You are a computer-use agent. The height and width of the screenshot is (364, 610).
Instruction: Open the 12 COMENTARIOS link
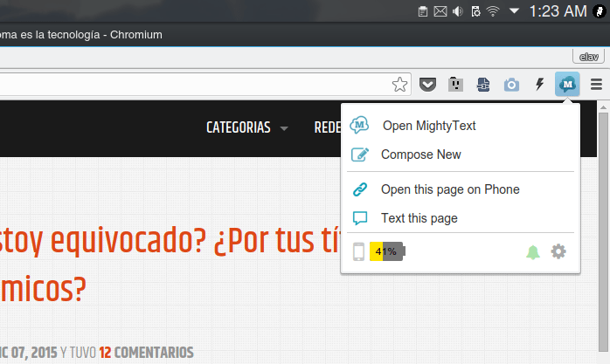[145, 353]
